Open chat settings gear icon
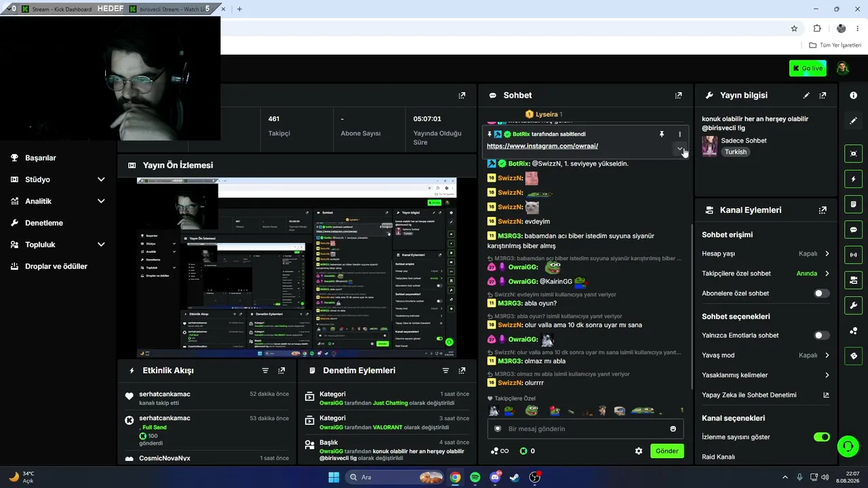 point(638,451)
